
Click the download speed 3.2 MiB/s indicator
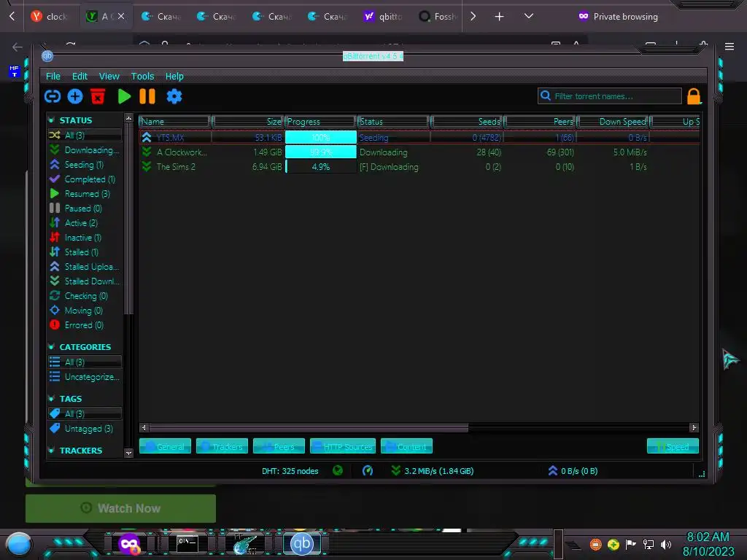tap(433, 471)
